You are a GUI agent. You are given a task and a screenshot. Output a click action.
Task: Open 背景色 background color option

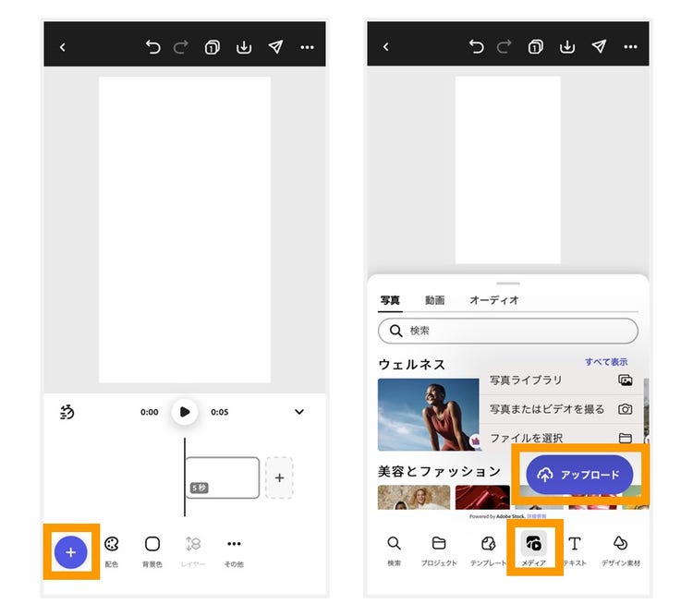click(152, 551)
